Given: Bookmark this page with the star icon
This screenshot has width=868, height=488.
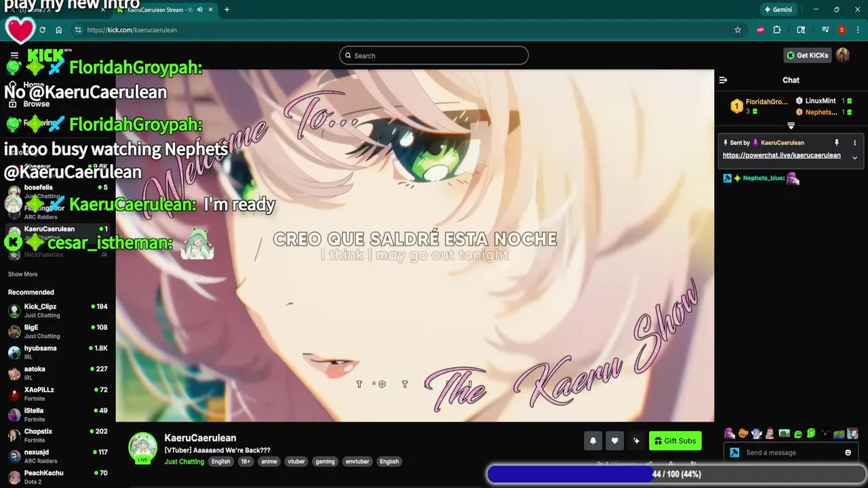Looking at the screenshot, I should [x=738, y=30].
